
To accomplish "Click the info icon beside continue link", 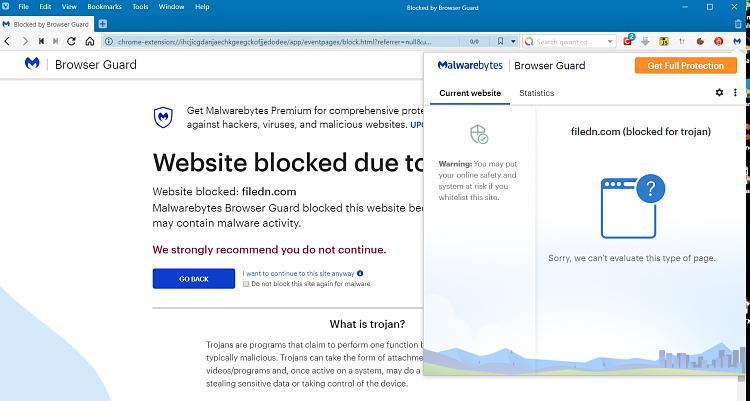I will tap(360, 273).
